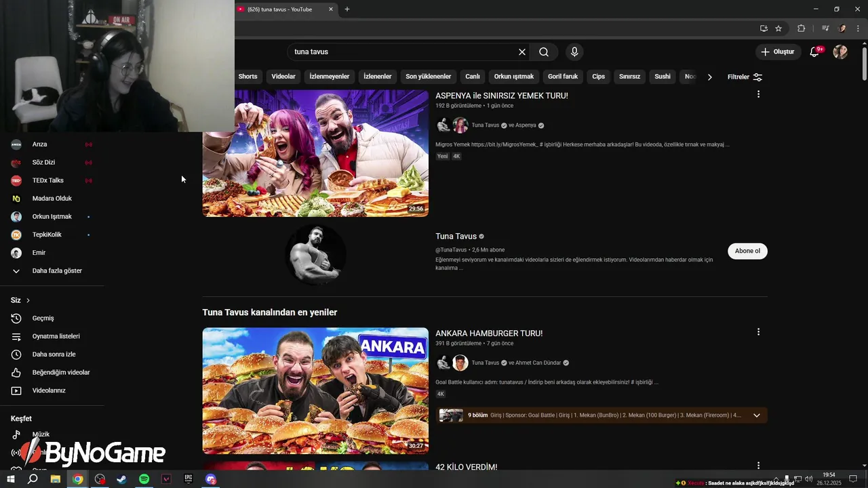Open the Filtreler filter panel
Image resolution: width=868 pixels, height=488 pixels.
point(745,77)
